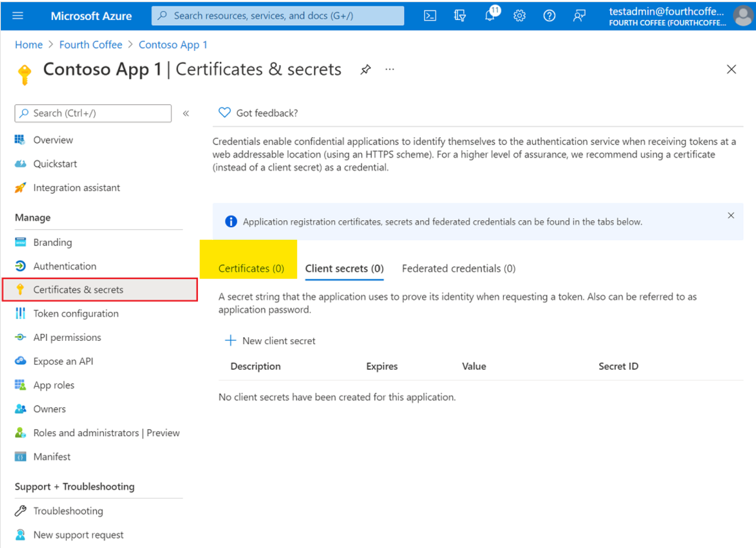
Task: Click the Got feedback heart icon
Action: pos(225,113)
